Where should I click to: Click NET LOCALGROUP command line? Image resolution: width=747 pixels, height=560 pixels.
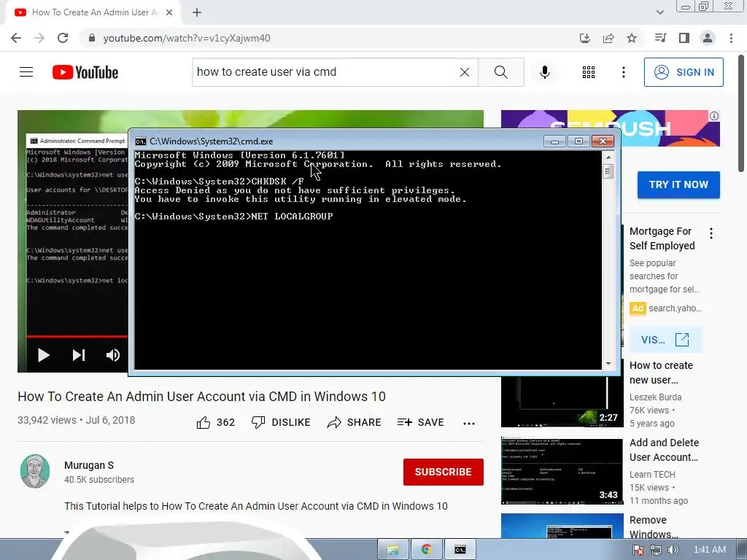(234, 216)
